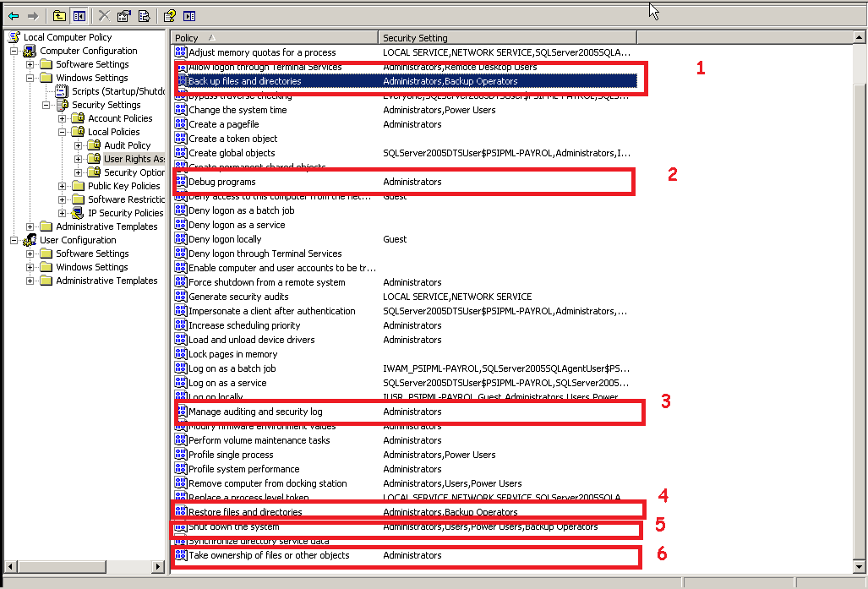Click the Security Settings lock icon
The width and height of the screenshot is (868, 589).
(x=62, y=105)
